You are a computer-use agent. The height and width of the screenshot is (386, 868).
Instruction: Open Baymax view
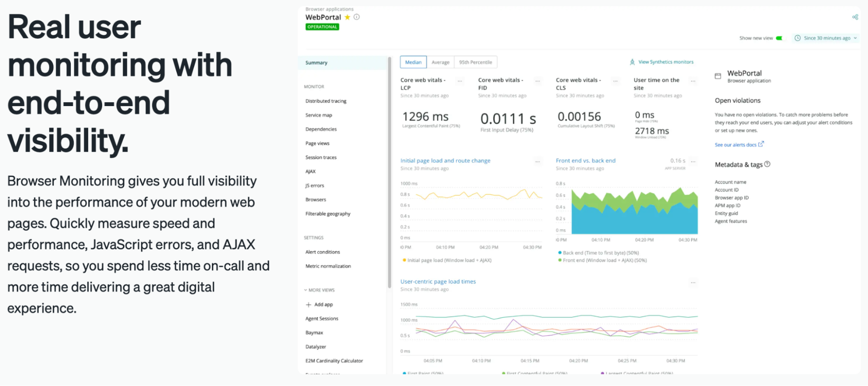(x=314, y=333)
